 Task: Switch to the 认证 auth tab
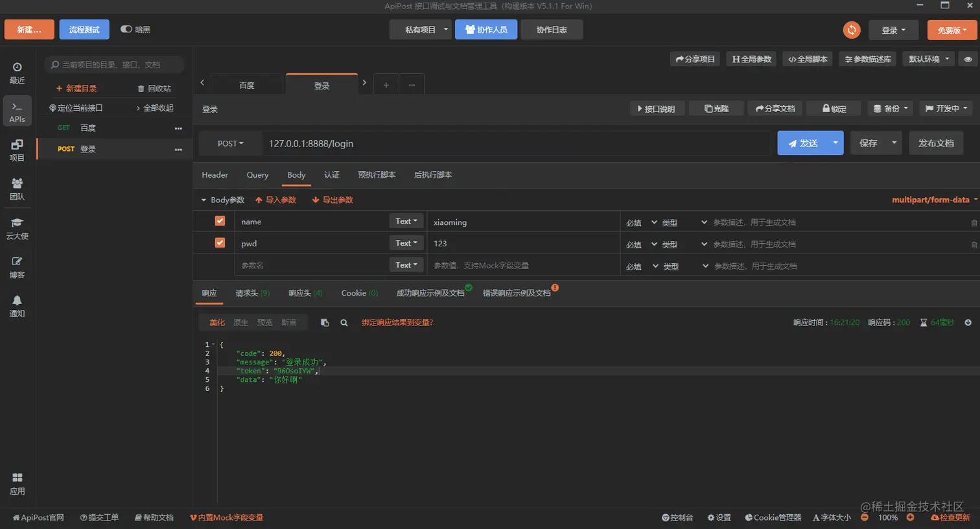[332, 175]
